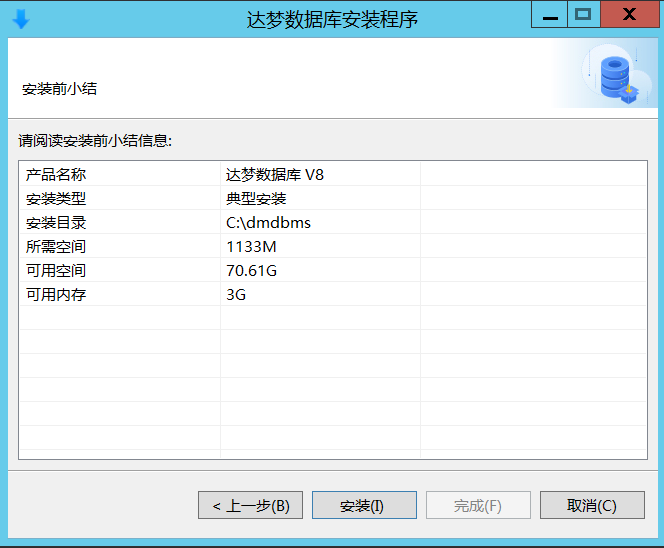Start installation with the 安装(I) button

[364, 505]
